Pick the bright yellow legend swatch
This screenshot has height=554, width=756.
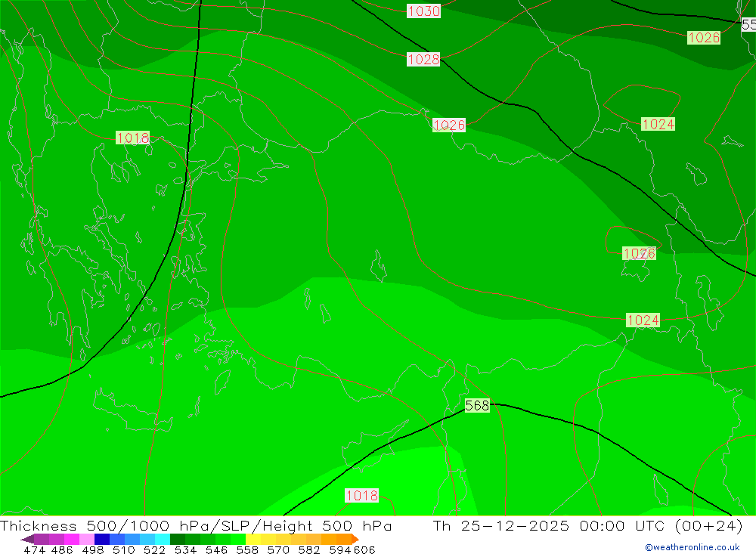pyautogui.click(x=253, y=539)
